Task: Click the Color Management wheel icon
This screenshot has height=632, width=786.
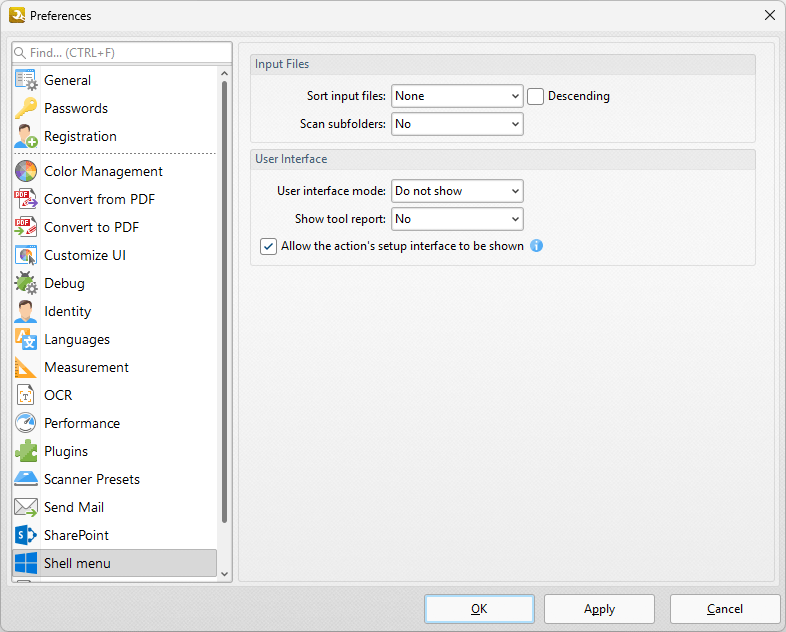Action: click(x=26, y=171)
